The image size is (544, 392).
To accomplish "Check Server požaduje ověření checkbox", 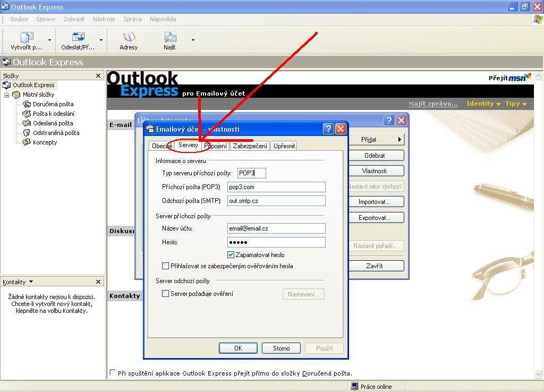I will click(166, 294).
